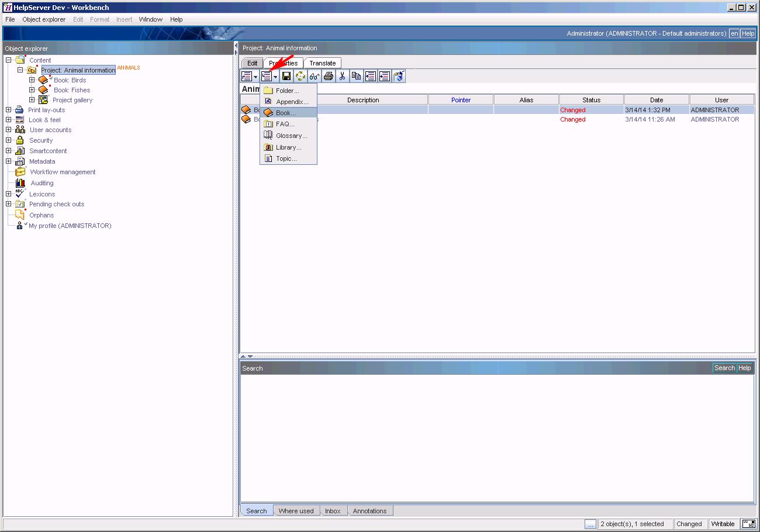Click the Security padlock icon in object explorer
Image resolution: width=760 pixels, height=532 pixels.
(x=20, y=140)
